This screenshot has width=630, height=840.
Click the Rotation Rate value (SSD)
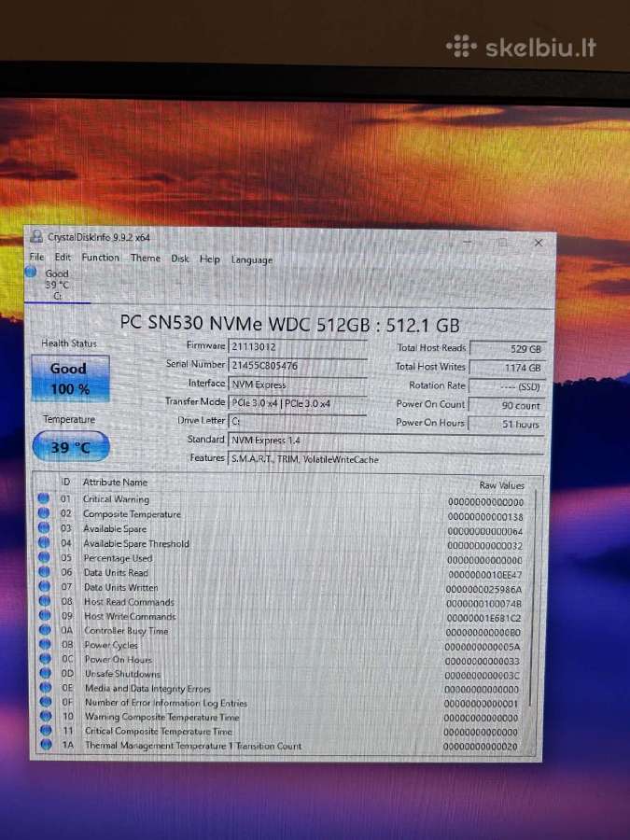click(x=507, y=386)
